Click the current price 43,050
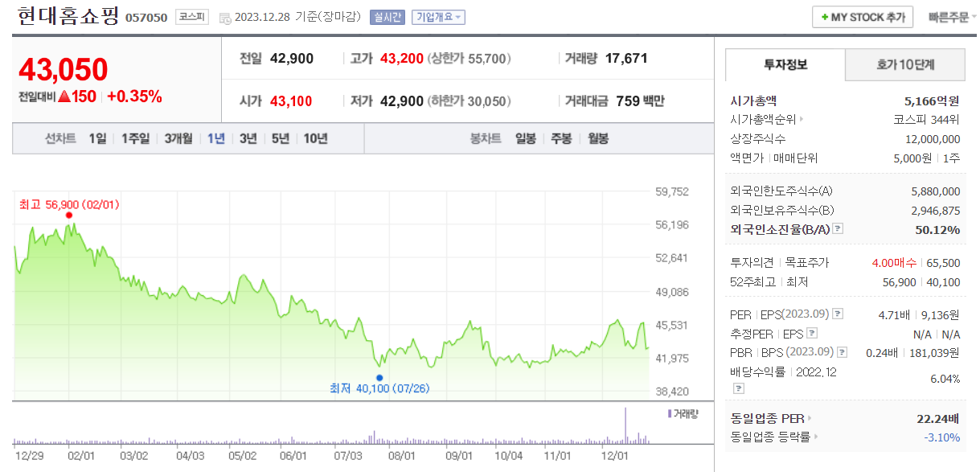The height and width of the screenshot is (472, 980). (63, 70)
